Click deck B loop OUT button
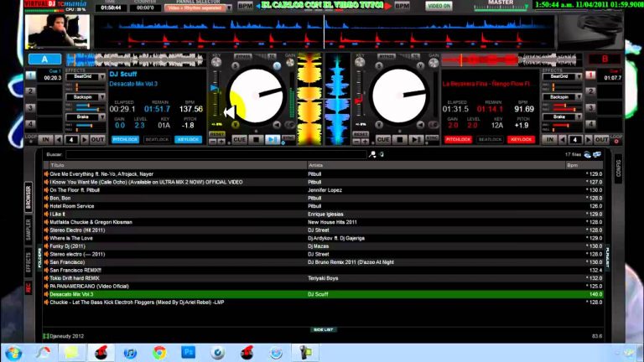The image size is (644, 362). [602, 140]
